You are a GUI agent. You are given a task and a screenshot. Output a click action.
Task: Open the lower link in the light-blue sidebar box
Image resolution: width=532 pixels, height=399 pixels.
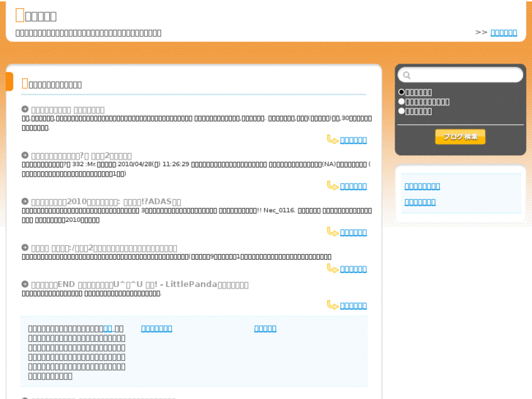point(420,202)
